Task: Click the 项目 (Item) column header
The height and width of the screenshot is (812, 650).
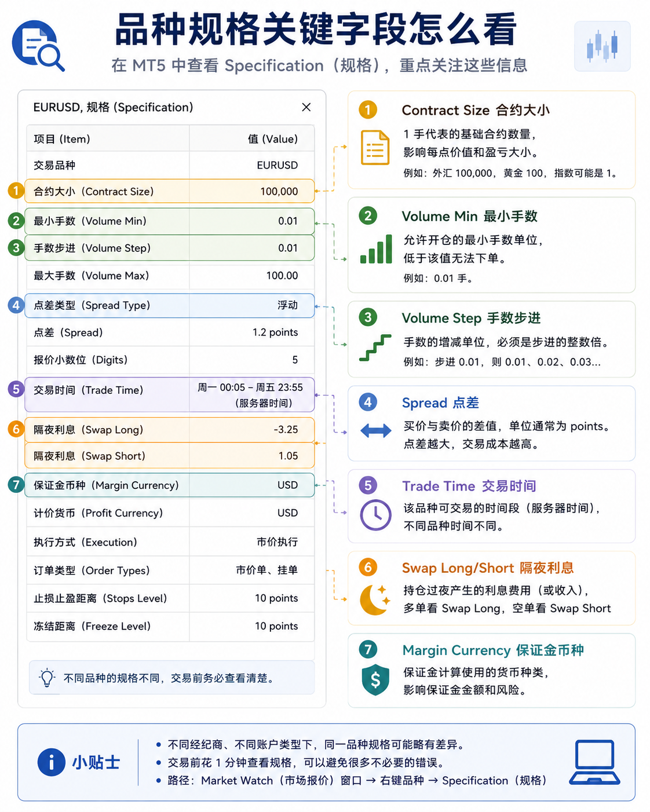Action: (x=62, y=139)
